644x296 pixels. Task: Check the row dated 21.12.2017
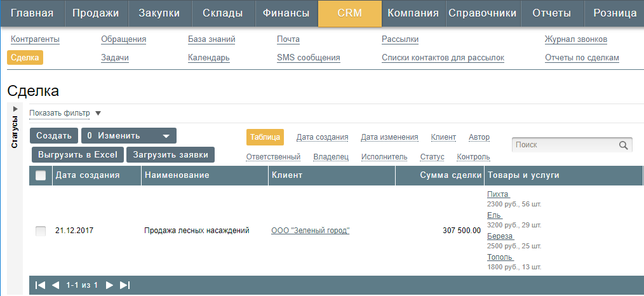coord(41,231)
